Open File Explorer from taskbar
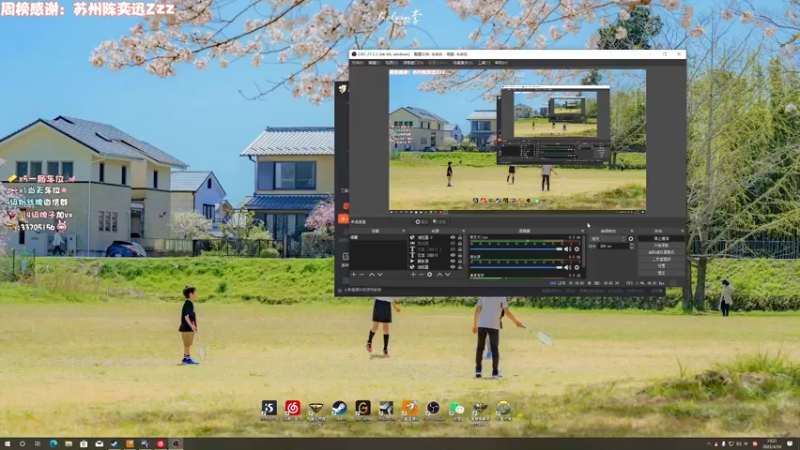Screen dimensions: 800x450 click(68, 444)
